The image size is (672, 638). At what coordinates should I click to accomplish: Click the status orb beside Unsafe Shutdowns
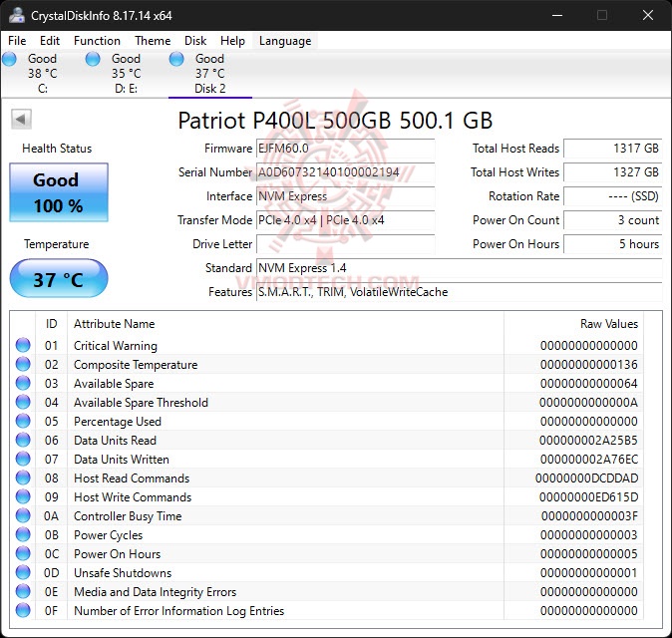pos(23,573)
